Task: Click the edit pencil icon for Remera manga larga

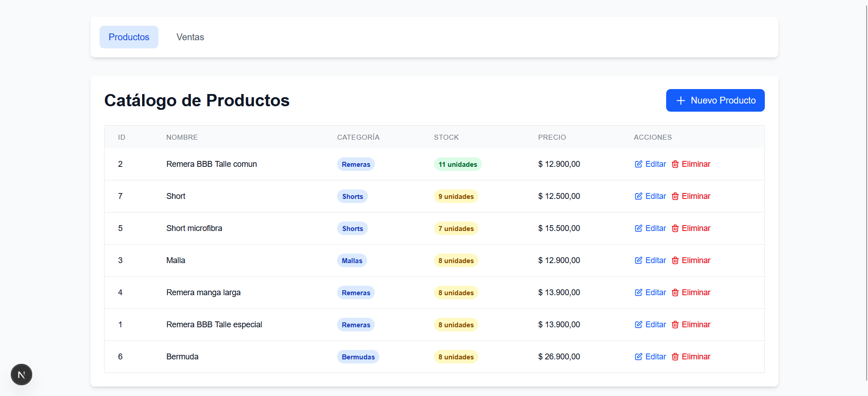Action: tap(638, 292)
